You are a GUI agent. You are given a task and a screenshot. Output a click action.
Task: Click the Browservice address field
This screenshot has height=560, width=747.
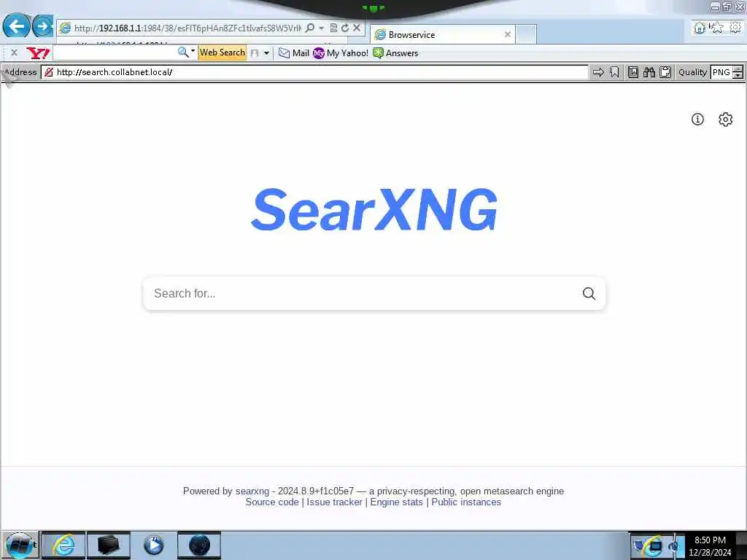point(314,72)
